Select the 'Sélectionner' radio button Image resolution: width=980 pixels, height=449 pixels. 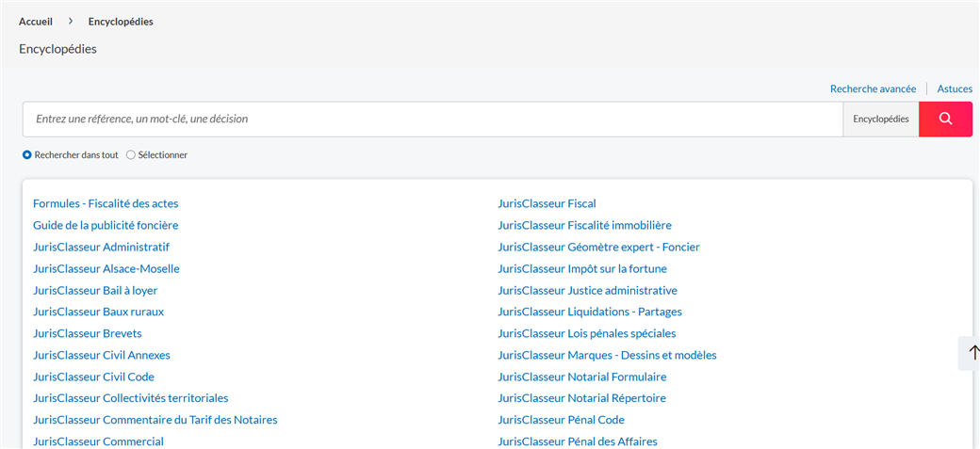point(131,155)
